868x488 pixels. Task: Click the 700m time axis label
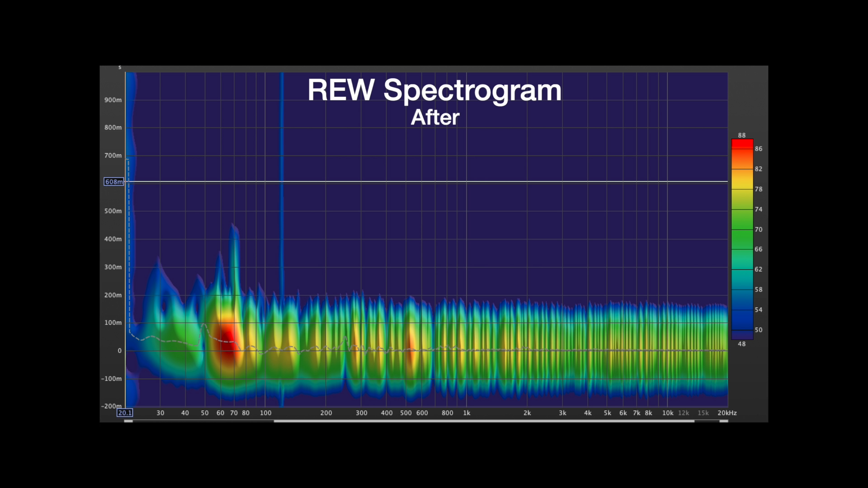[x=113, y=155]
